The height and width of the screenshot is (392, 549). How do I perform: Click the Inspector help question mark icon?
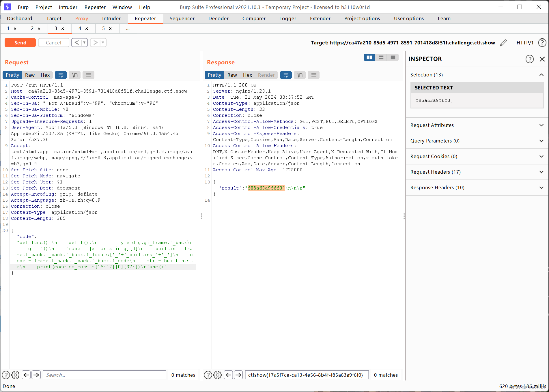point(530,59)
